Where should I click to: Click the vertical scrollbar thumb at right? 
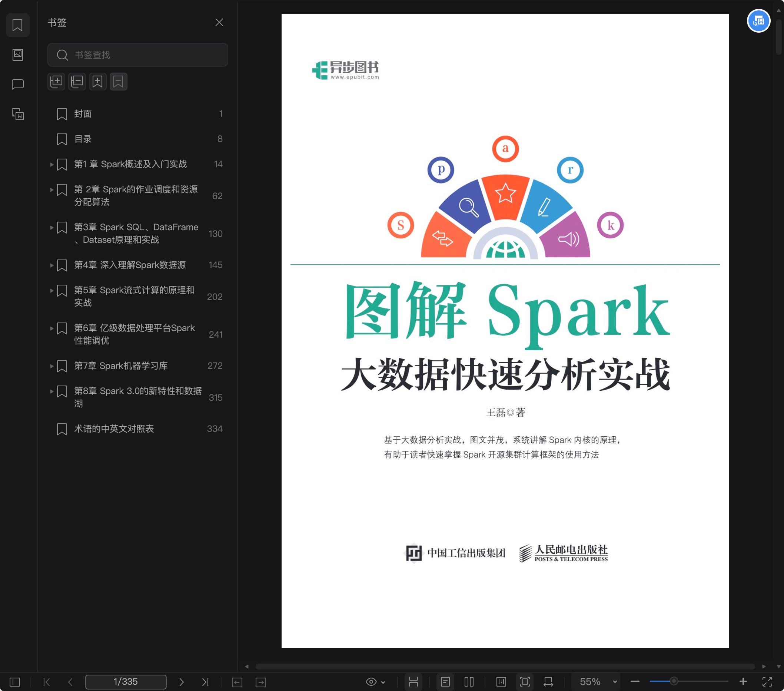click(778, 37)
